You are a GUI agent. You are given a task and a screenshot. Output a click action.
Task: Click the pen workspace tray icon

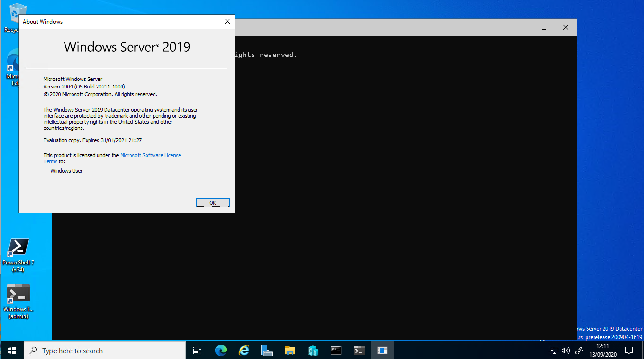pos(579,351)
